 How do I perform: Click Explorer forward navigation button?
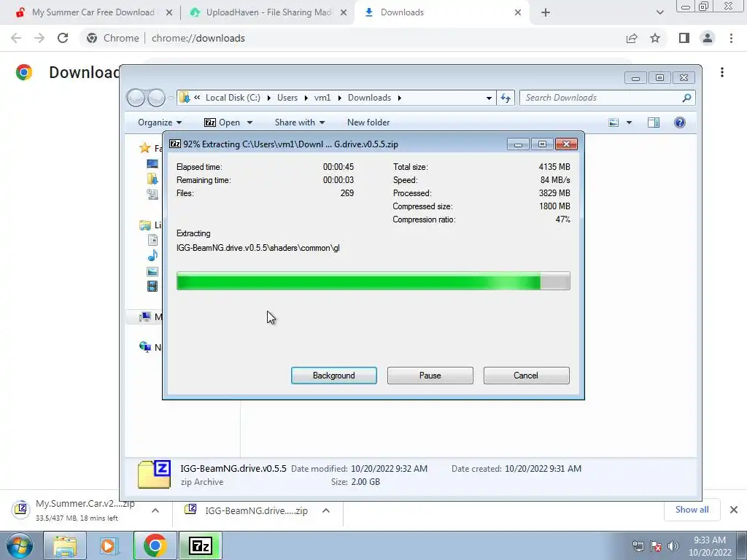[156, 98]
